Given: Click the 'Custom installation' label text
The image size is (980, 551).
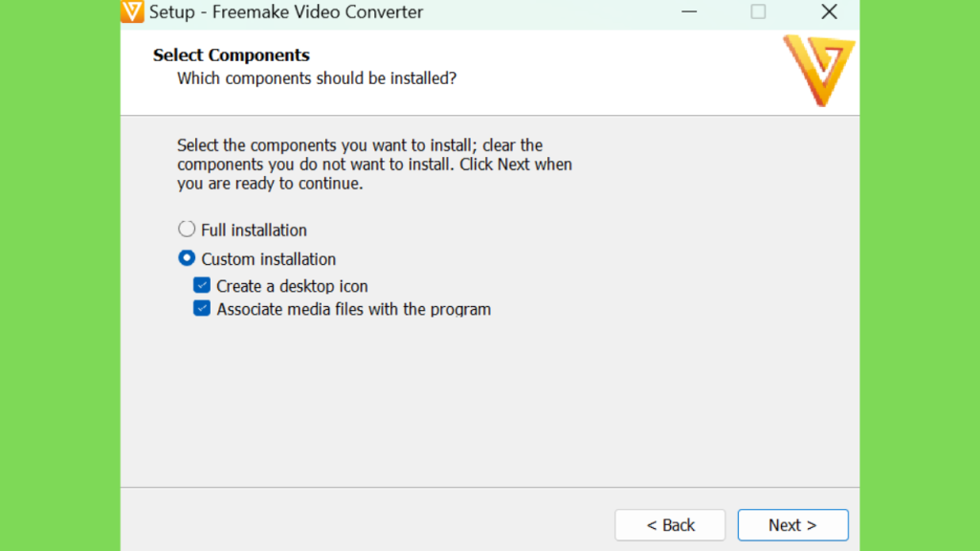Looking at the screenshot, I should [x=268, y=258].
